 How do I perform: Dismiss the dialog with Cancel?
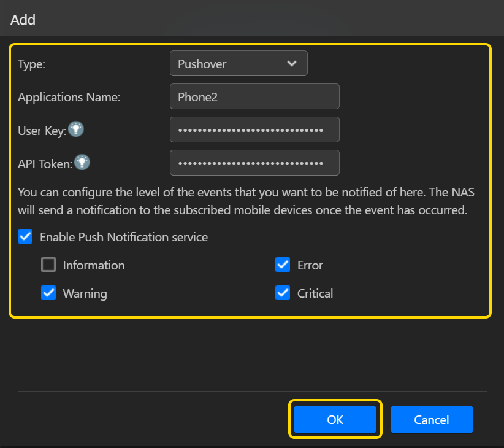432,419
